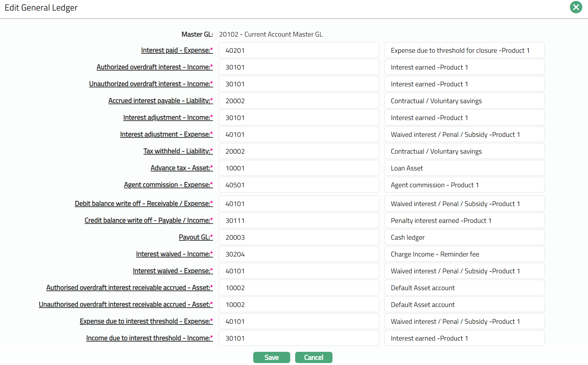
Task: Click the Cash ledger description field
Action: [464, 237]
